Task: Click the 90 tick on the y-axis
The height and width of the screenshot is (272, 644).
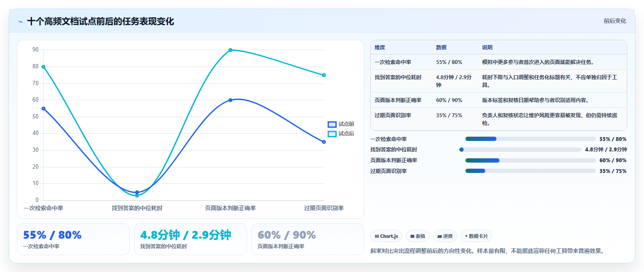Action: click(35, 50)
